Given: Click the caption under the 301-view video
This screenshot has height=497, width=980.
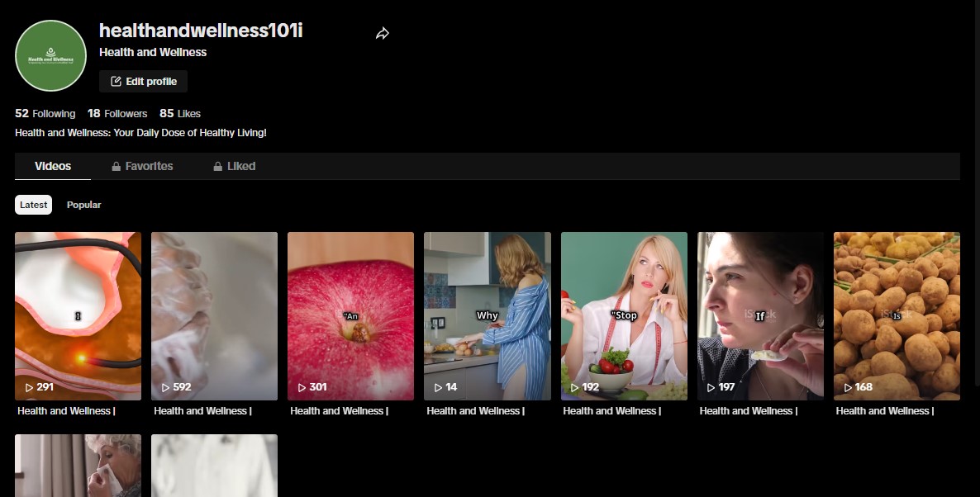Looking at the screenshot, I should [x=340, y=411].
